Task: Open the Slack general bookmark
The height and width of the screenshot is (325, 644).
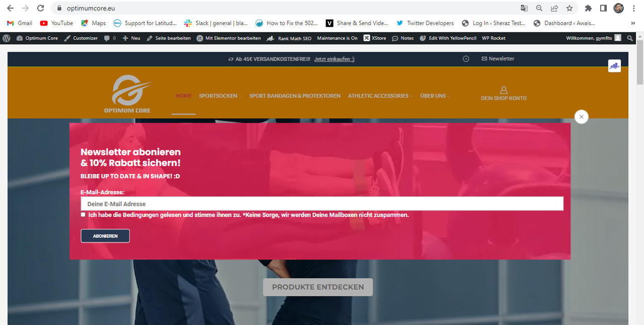Action: coord(216,23)
